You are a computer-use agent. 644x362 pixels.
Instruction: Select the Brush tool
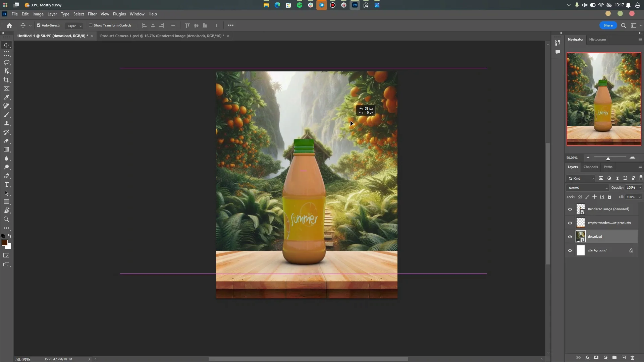pyautogui.click(x=6, y=115)
